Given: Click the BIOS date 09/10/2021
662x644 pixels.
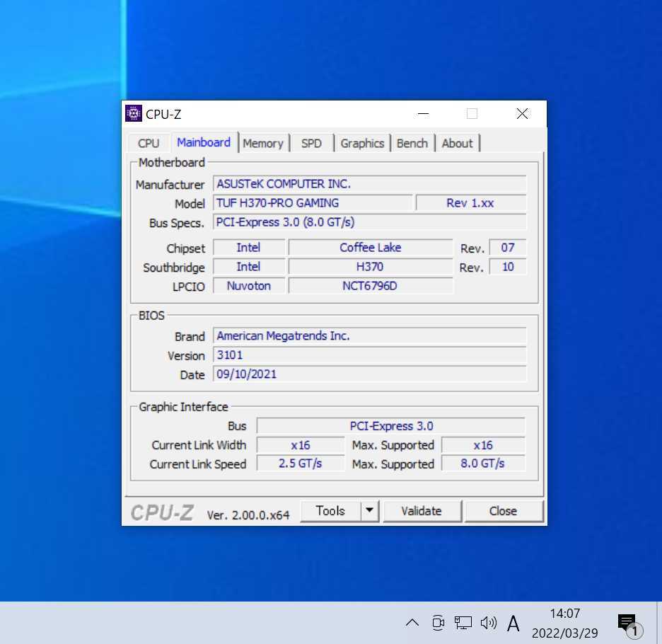Looking at the screenshot, I should pyautogui.click(x=370, y=374).
